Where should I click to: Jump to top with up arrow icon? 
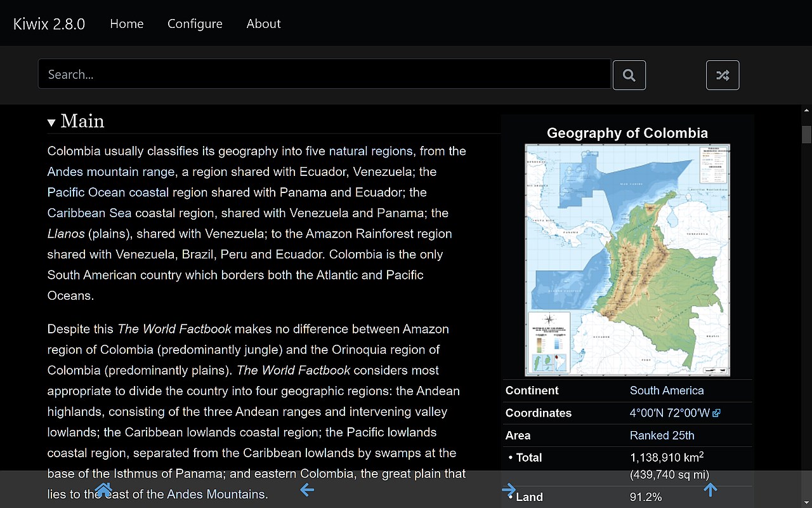(x=710, y=490)
